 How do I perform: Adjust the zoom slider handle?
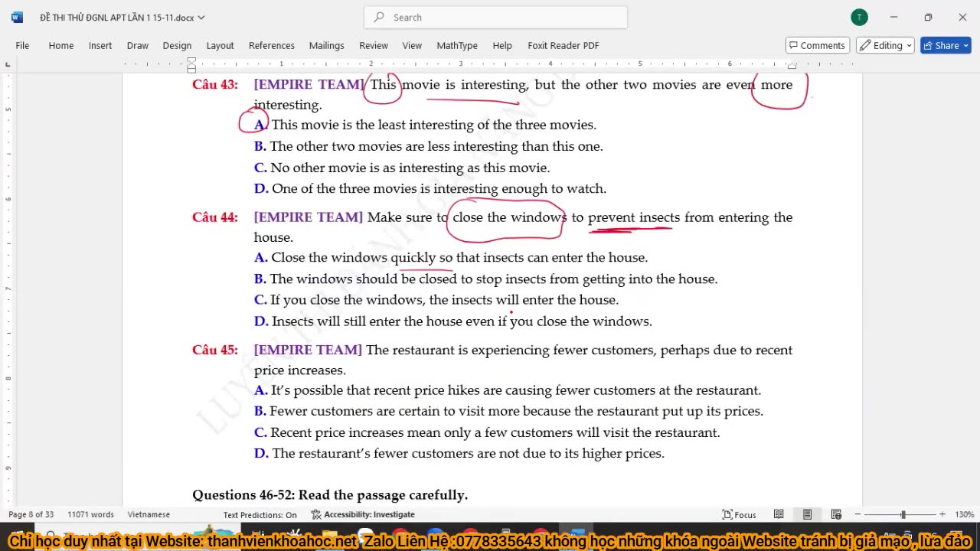click(903, 514)
